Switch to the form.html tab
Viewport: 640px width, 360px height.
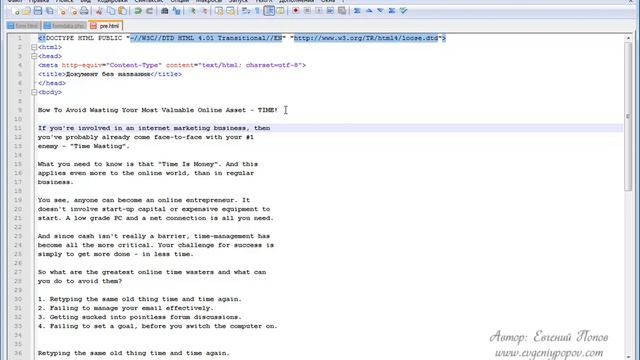click(x=23, y=26)
